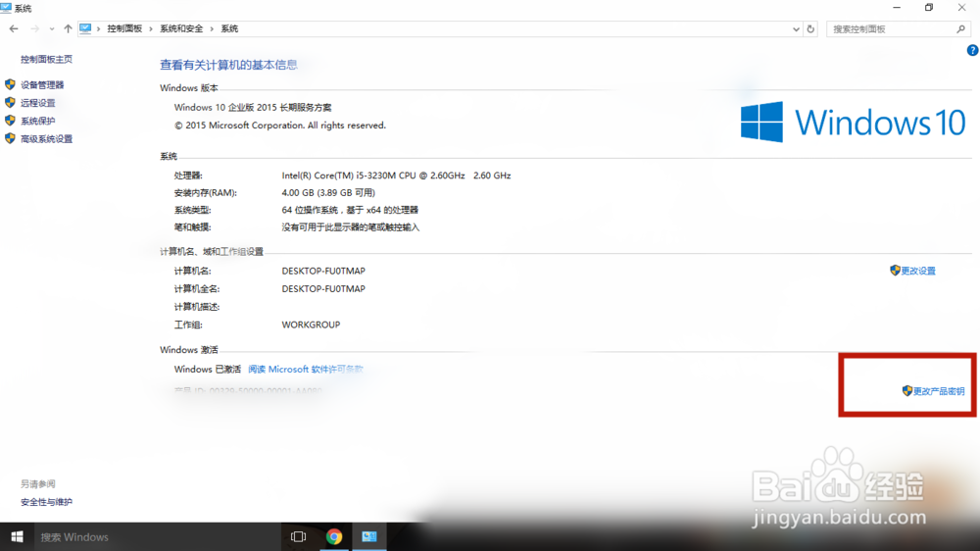Select the computer name DESKTOP-FU0TMAP
This screenshot has width=980, height=551.
(x=323, y=271)
